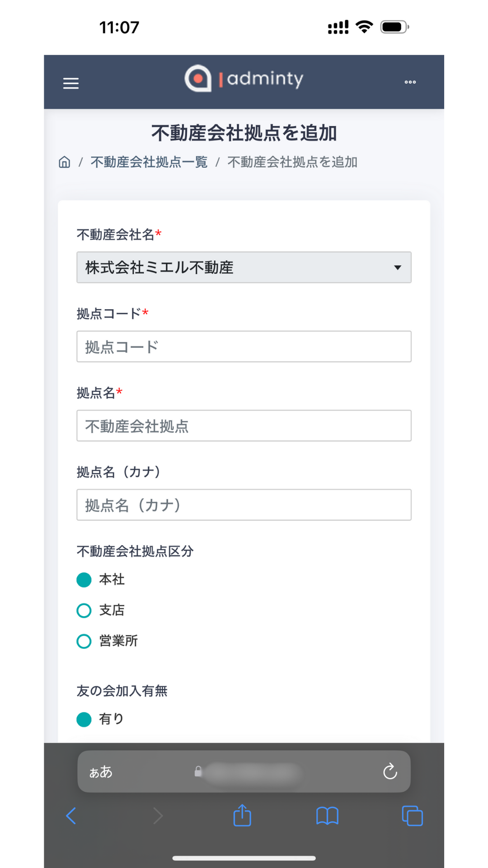Open the three-dot more options menu
The height and width of the screenshot is (868, 488).
tap(410, 82)
